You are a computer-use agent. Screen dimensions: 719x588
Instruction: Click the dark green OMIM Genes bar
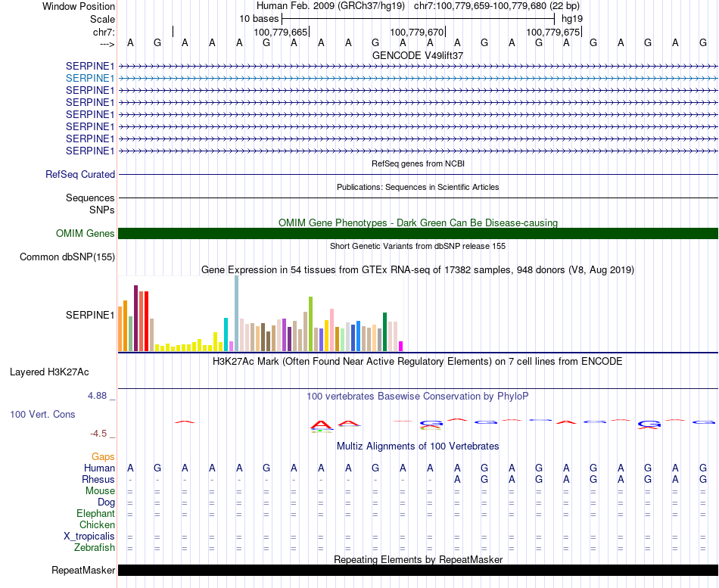[x=418, y=233]
